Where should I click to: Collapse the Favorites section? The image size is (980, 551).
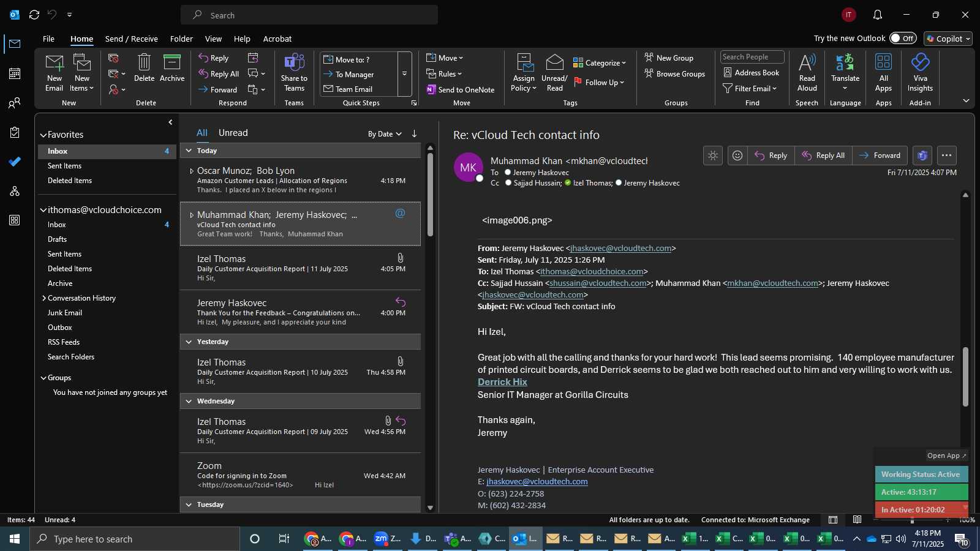(43, 135)
